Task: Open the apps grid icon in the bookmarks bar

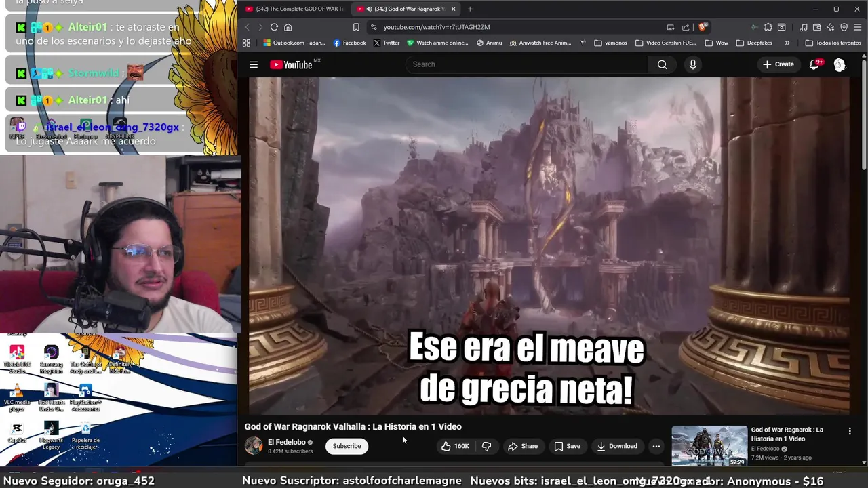Action: tap(246, 43)
